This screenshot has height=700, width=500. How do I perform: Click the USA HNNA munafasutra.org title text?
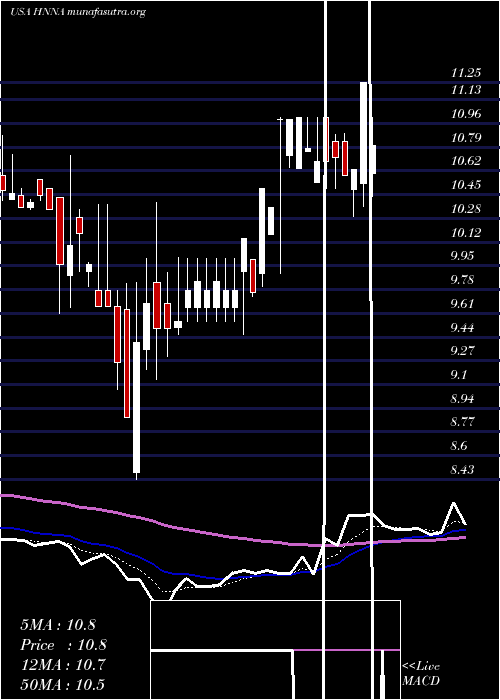click(78, 12)
